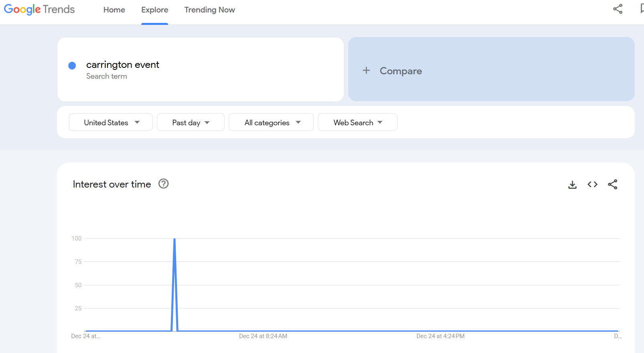Click the peak of the chart spike
This screenshot has width=644, height=353.
[x=175, y=239]
